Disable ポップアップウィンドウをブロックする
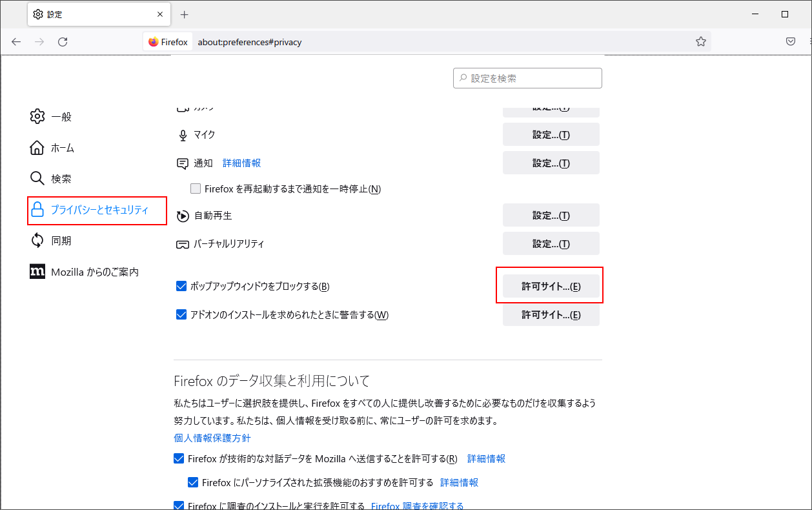This screenshot has width=812, height=510. coord(181,286)
